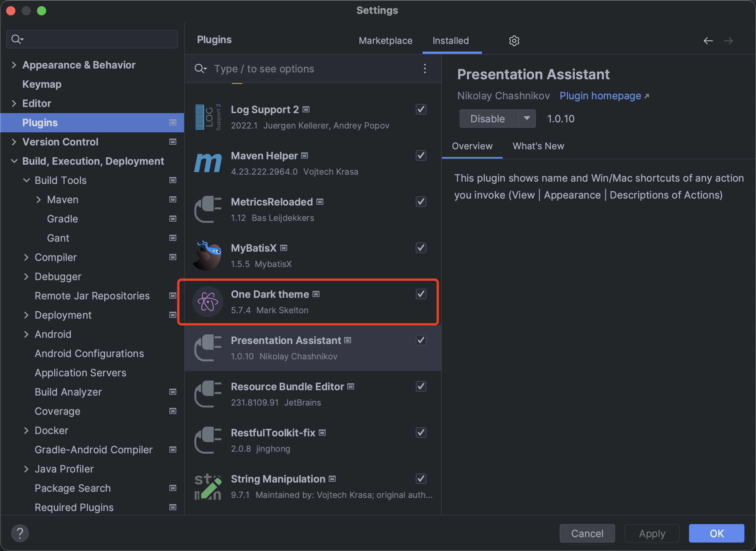Select the Installed tab
The width and height of the screenshot is (756, 551).
tap(451, 40)
